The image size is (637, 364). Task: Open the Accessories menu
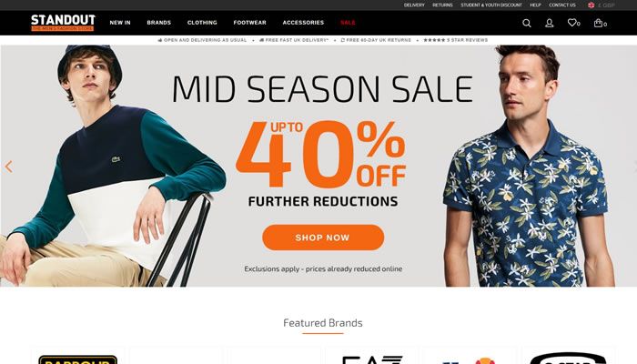tap(303, 23)
